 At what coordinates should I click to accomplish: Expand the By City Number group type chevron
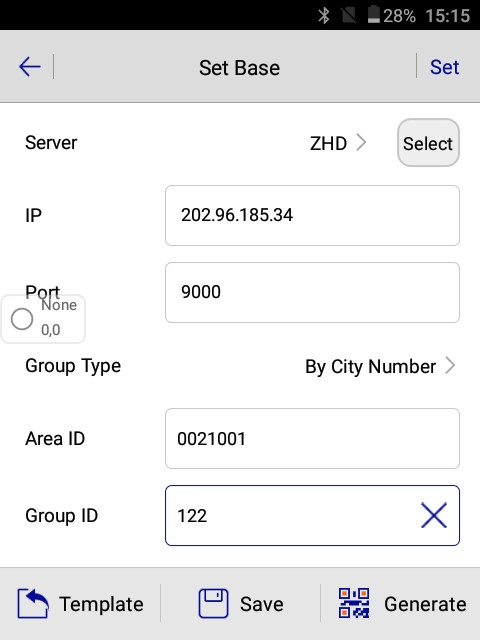(x=450, y=366)
